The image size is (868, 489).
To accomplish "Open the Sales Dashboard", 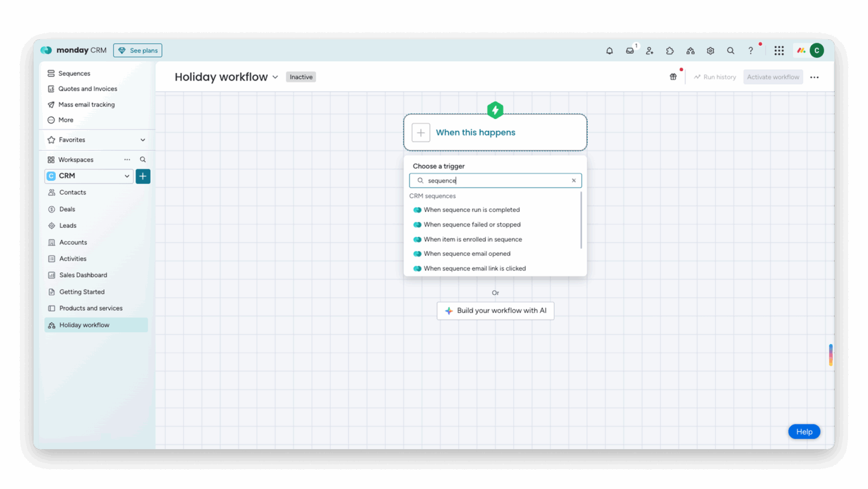I will (x=83, y=275).
